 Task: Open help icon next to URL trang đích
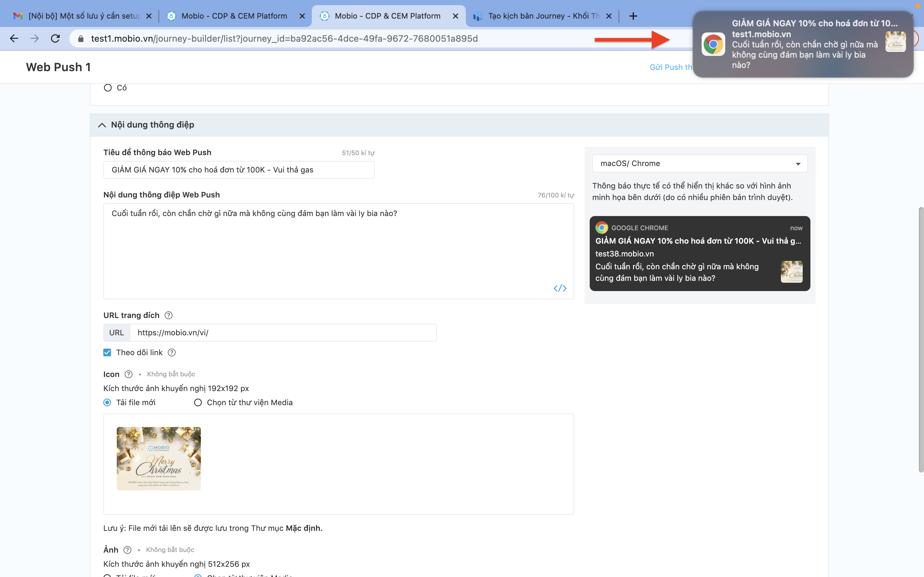pos(168,315)
